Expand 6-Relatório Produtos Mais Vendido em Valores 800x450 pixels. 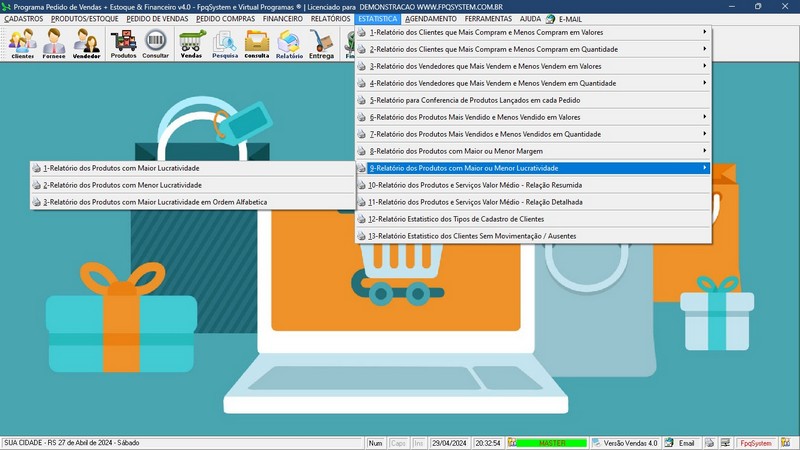(533, 117)
